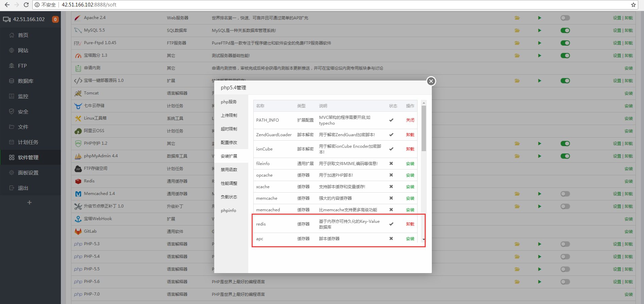The height and width of the screenshot is (304, 644).
Task: Click 安装 for apc extension
Action: point(410,239)
